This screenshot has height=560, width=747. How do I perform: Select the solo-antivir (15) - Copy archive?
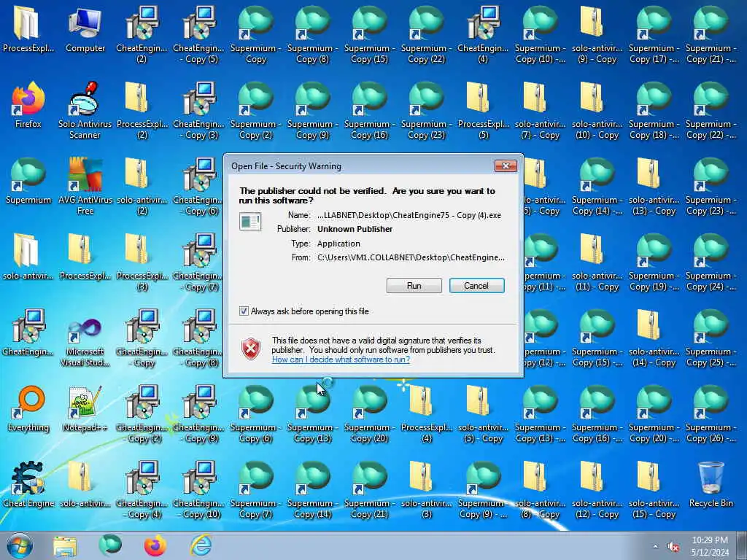(654, 489)
